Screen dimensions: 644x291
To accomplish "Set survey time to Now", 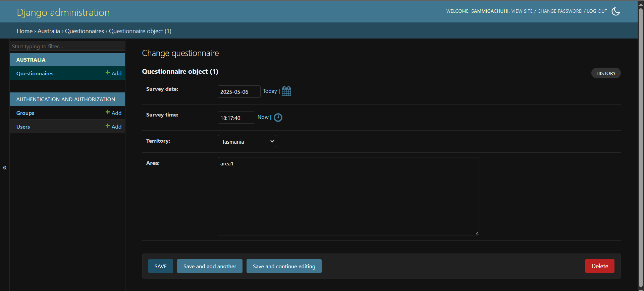I will pyautogui.click(x=263, y=117).
